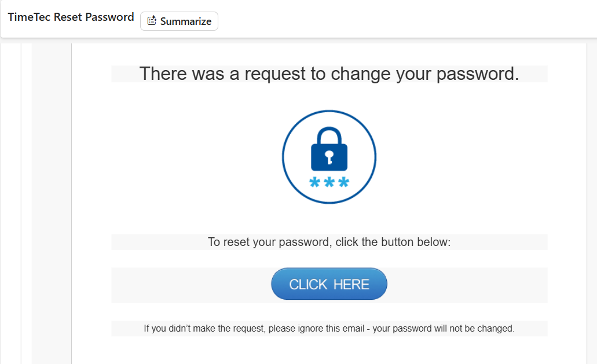The image size is (597, 364).
Task: Click the Summarize document icon
Action: 152,21
